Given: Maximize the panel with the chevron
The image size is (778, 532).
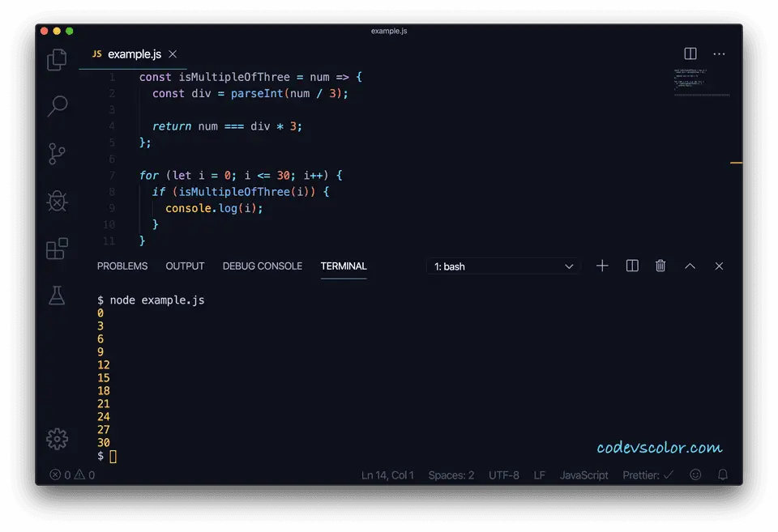Looking at the screenshot, I should (690, 266).
